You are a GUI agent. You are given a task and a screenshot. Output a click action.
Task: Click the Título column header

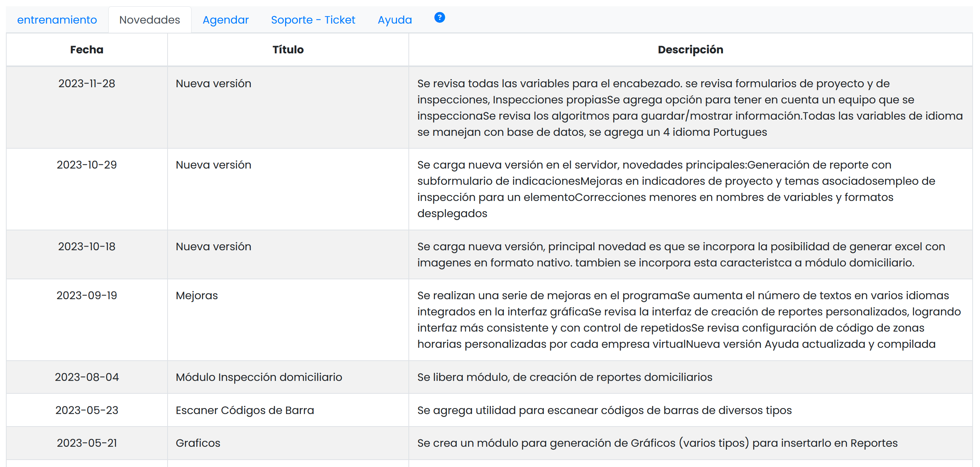[288, 50]
